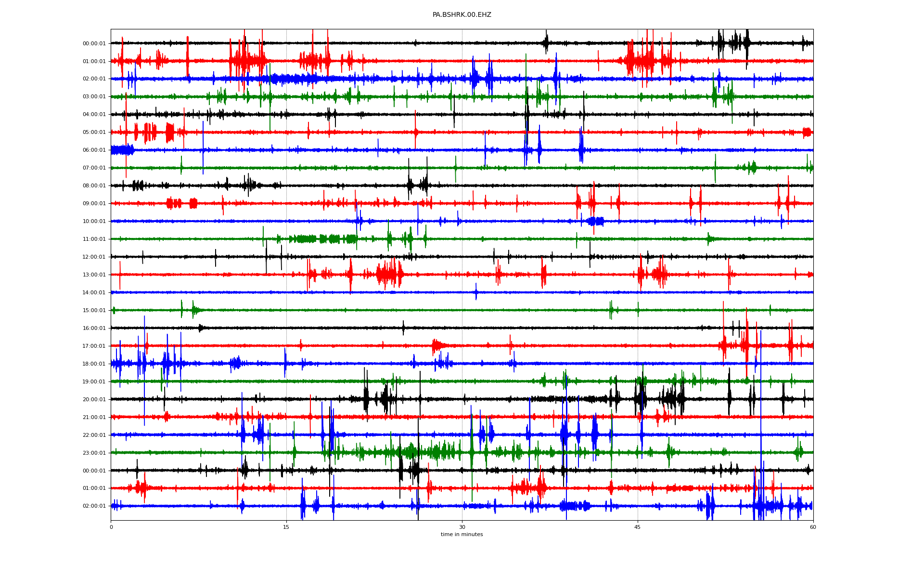This screenshot has height=578, width=924.
Task: Click the 23:00:01 trace label
Action: tap(94, 453)
